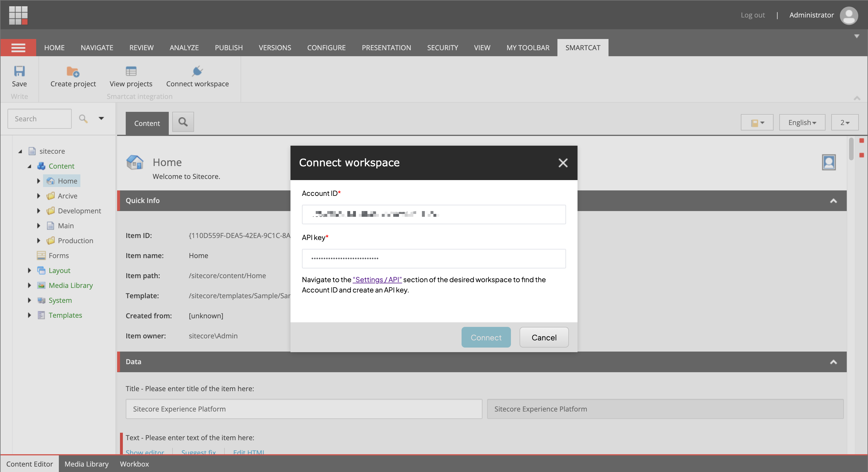This screenshot has width=868, height=472.
Task: Open the SECURITY ribbon tab
Action: (x=442, y=48)
